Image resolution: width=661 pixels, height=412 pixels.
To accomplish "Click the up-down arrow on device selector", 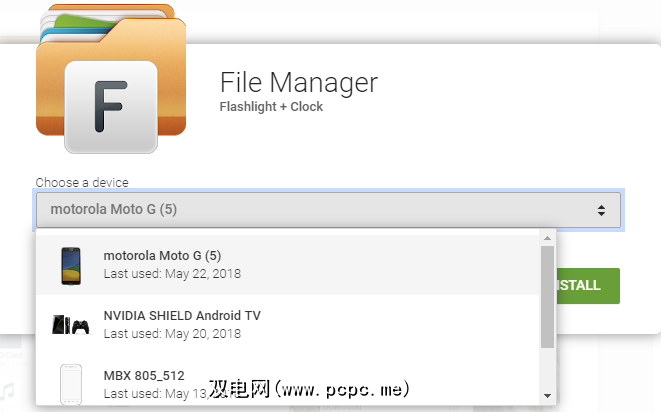I will tap(601, 210).
